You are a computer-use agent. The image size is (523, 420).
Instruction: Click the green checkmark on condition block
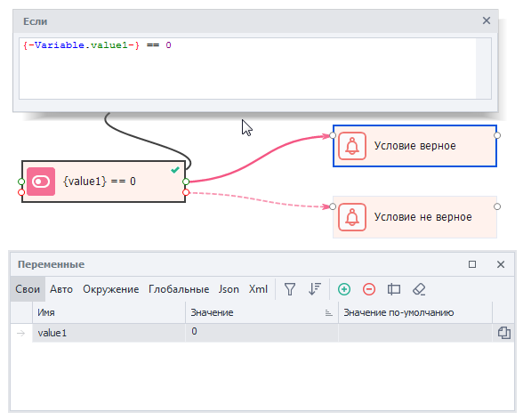[x=175, y=170]
